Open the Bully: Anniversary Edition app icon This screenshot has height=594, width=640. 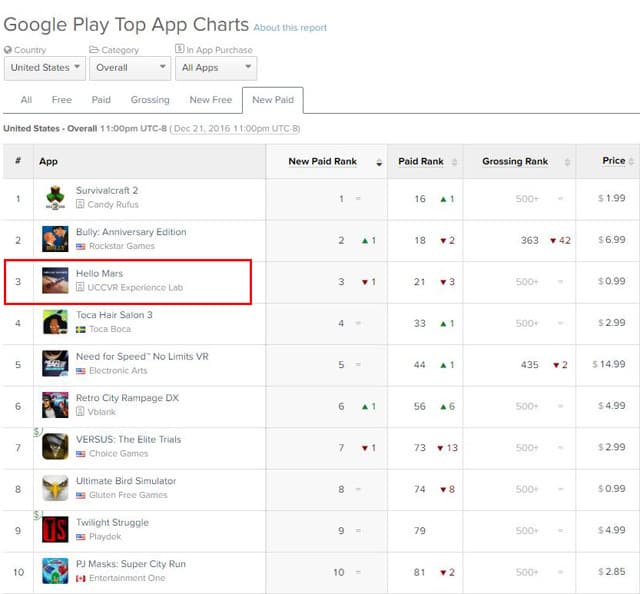[x=55, y=239]
